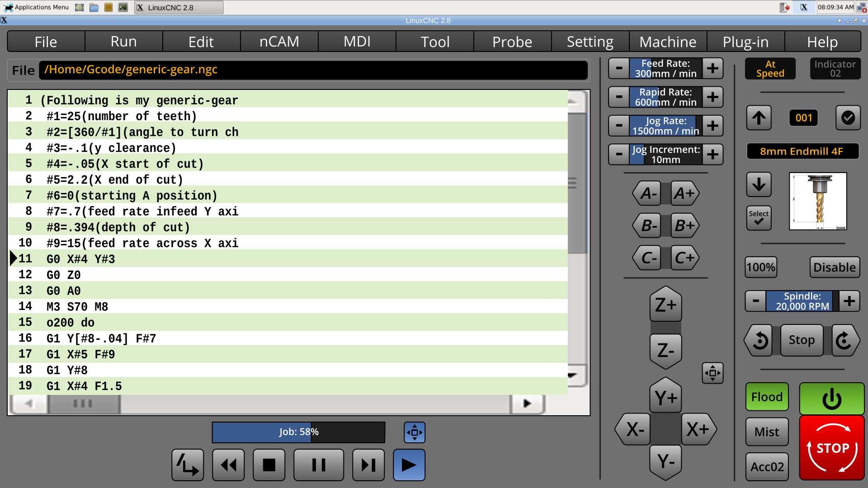Screen dimensions: 868x488
Task: Increase Spindle RPM with plus button
Action: (x=849, y=301)
